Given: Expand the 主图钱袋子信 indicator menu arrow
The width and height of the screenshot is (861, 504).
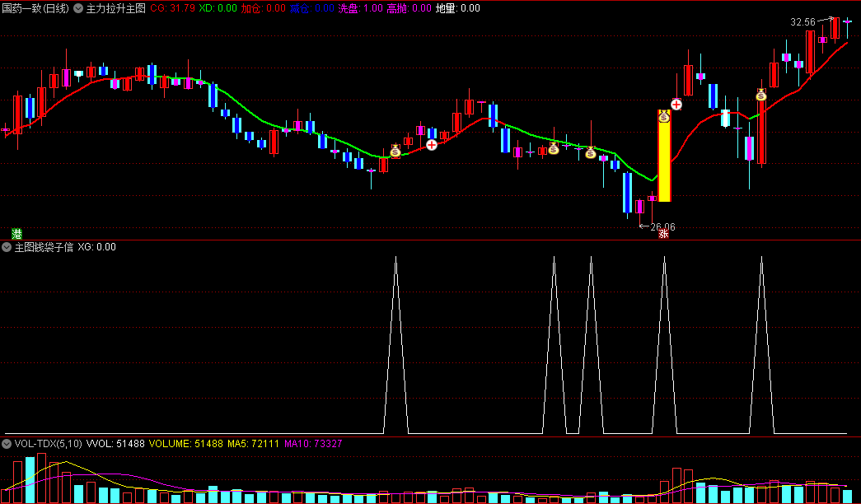Looking at the screenshot, I should pyautogui.click(x=7, y=247).
